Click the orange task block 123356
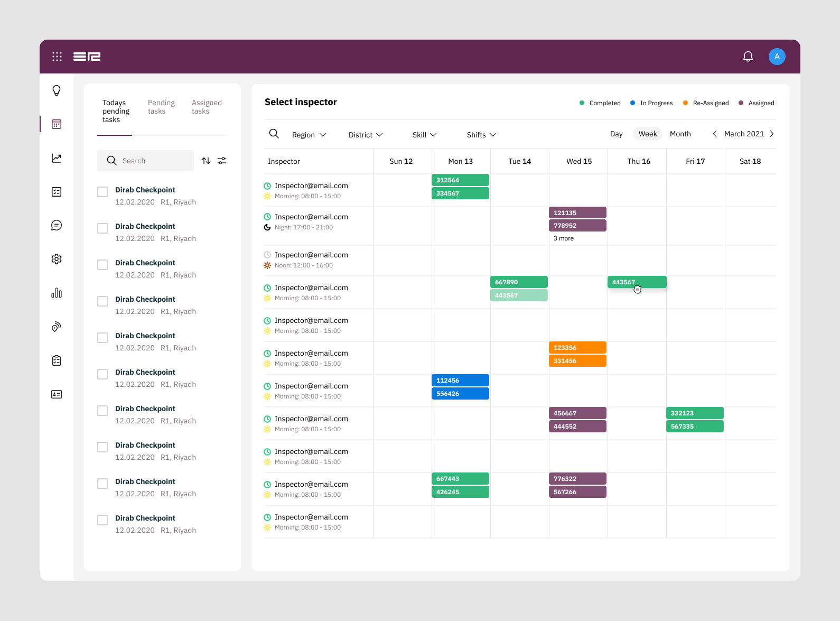 point(577,348)
